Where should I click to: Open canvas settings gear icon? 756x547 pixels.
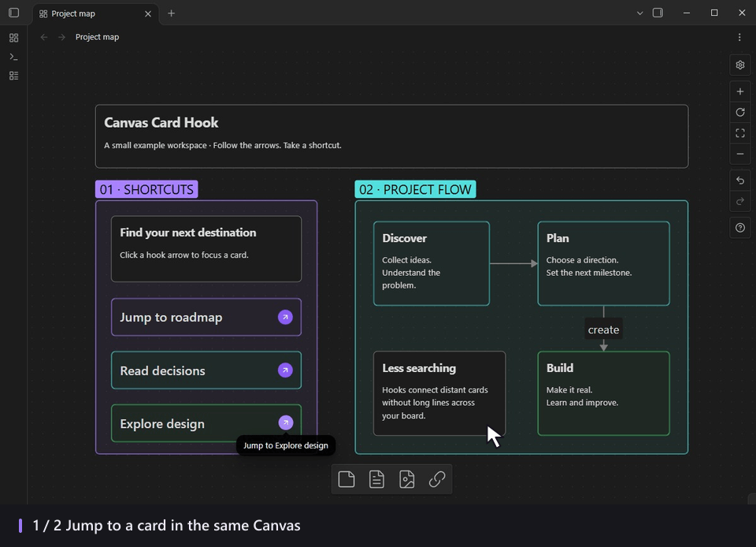click(740, 65)
